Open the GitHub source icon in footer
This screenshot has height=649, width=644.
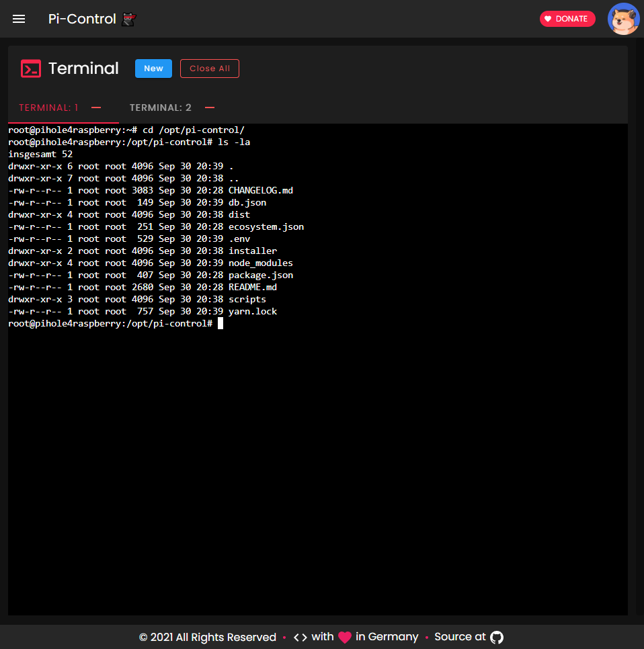(497, 637)
